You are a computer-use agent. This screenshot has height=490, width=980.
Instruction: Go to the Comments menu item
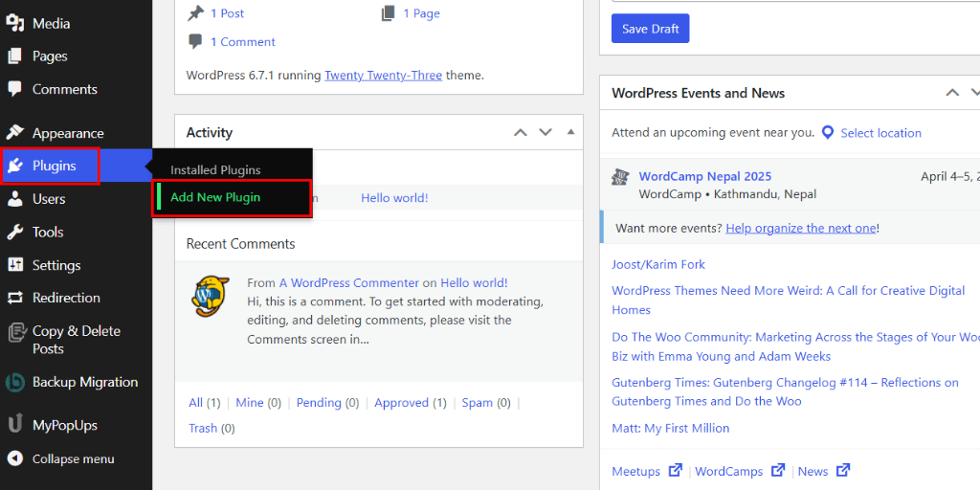pyautogui.click(x=65, y=89)
